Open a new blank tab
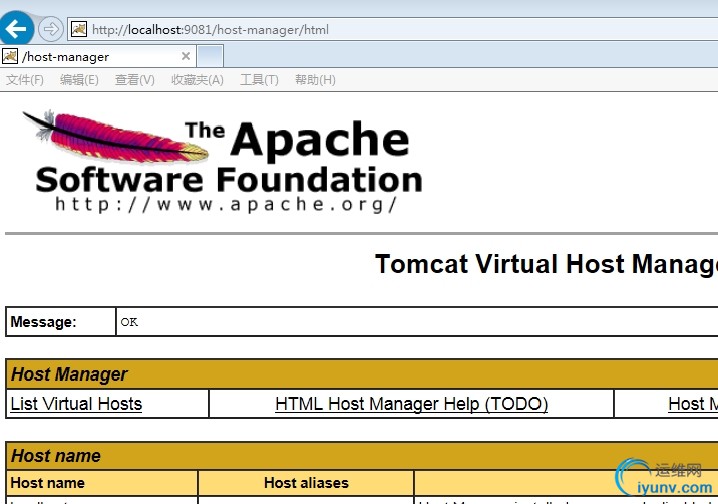Image resolution: width=718 pixels, height=504 pixels. coord(210,56)
